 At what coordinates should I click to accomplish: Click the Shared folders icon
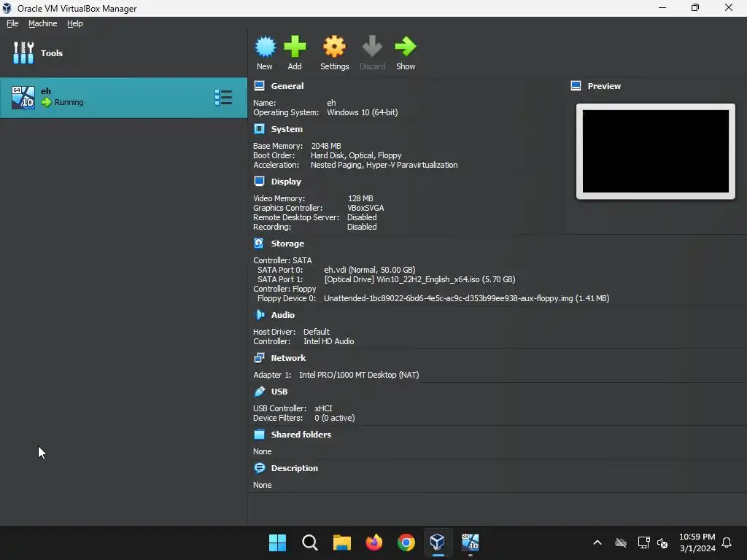[x=259, y=435]
